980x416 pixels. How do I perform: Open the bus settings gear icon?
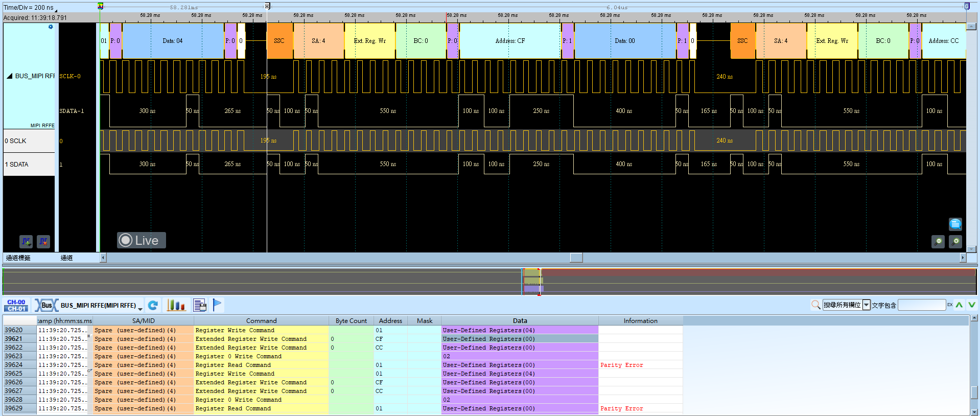pos(51,27)
